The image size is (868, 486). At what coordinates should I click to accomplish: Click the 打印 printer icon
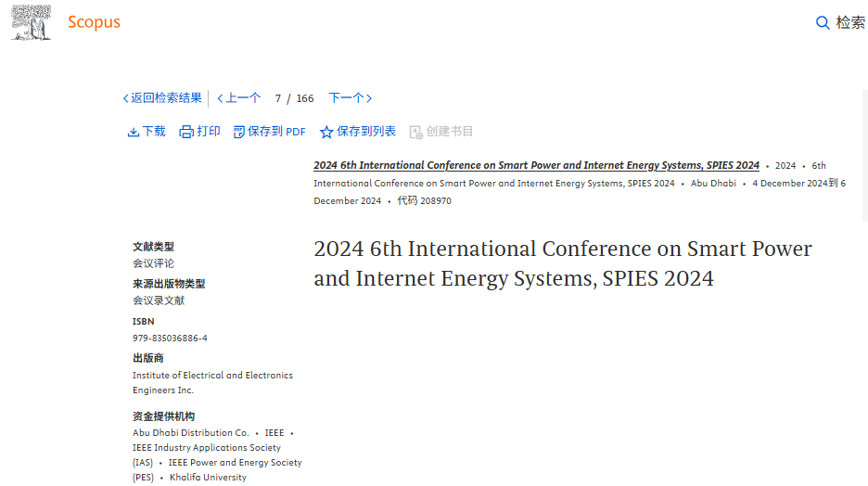[186, 132]
